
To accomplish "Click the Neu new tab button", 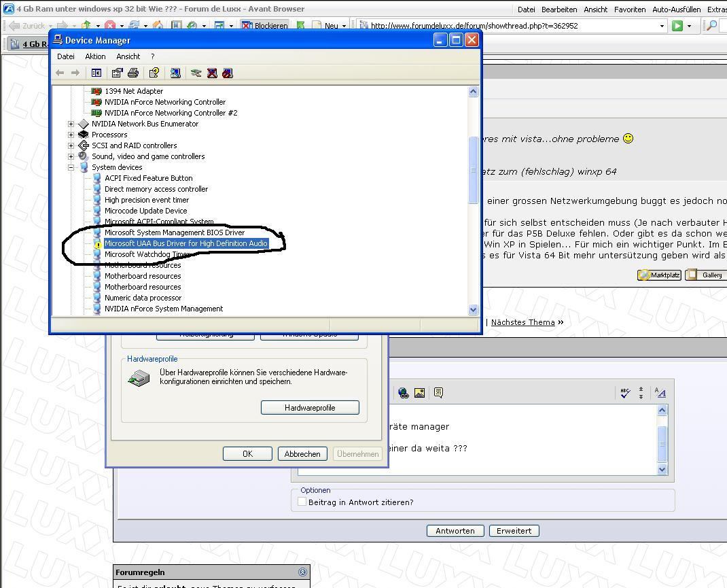I will [x=325, y=26].
